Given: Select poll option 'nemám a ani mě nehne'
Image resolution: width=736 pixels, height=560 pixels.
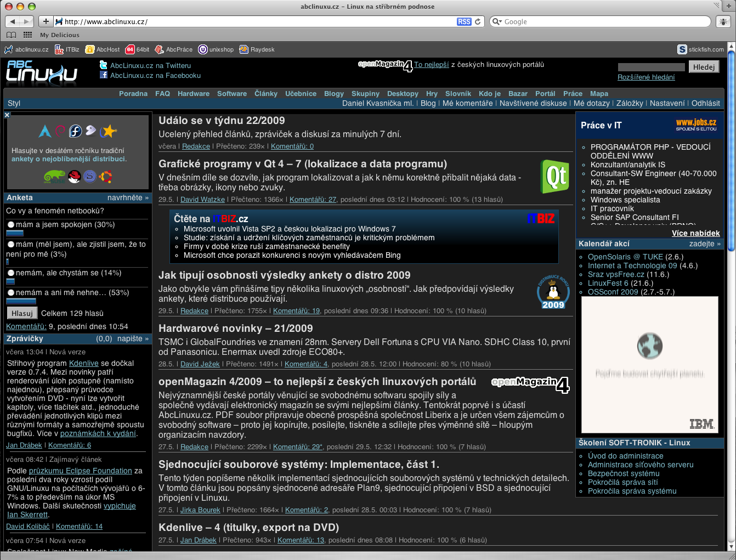Looking at the screenshot, I should click(11, 292).
